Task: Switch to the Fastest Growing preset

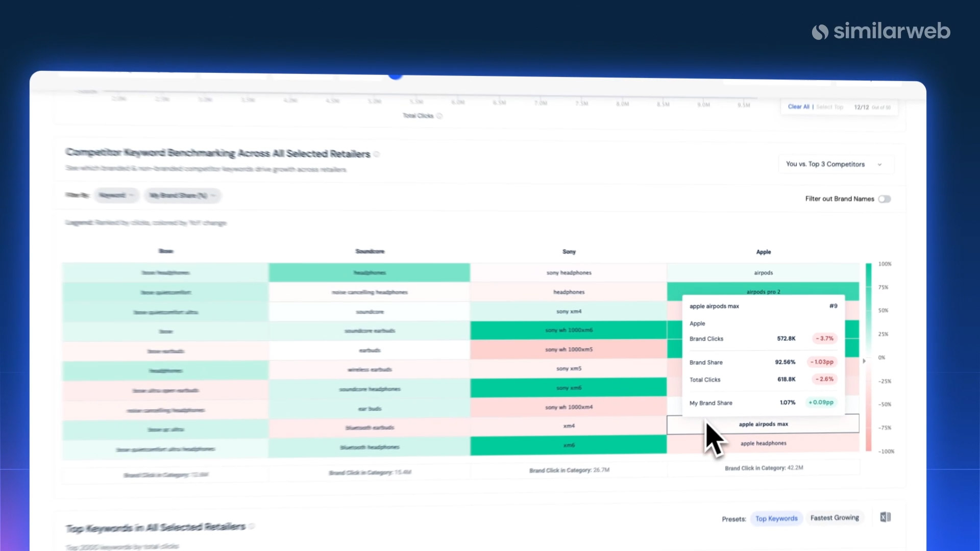Action: [x=835, y=518]
